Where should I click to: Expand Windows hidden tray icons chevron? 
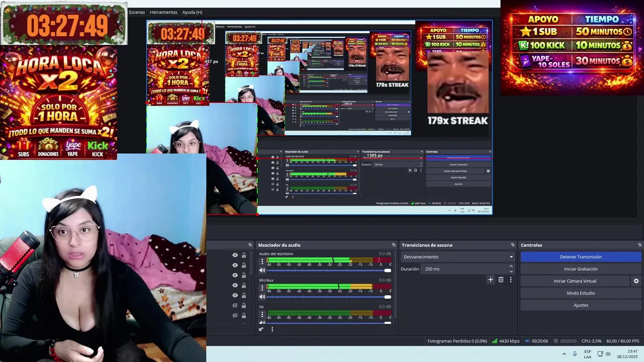(563, 354)
